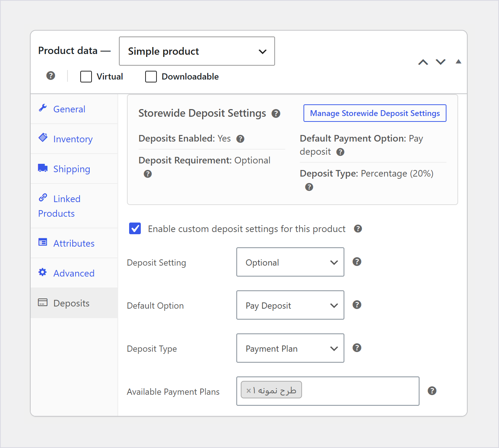Toggle the Virtual checkbox

pos(86,77)
